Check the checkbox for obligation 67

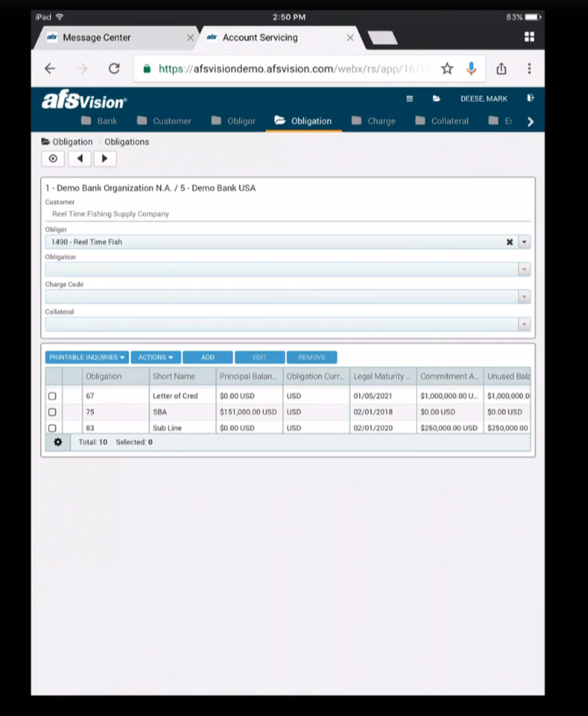pos(52,396)
